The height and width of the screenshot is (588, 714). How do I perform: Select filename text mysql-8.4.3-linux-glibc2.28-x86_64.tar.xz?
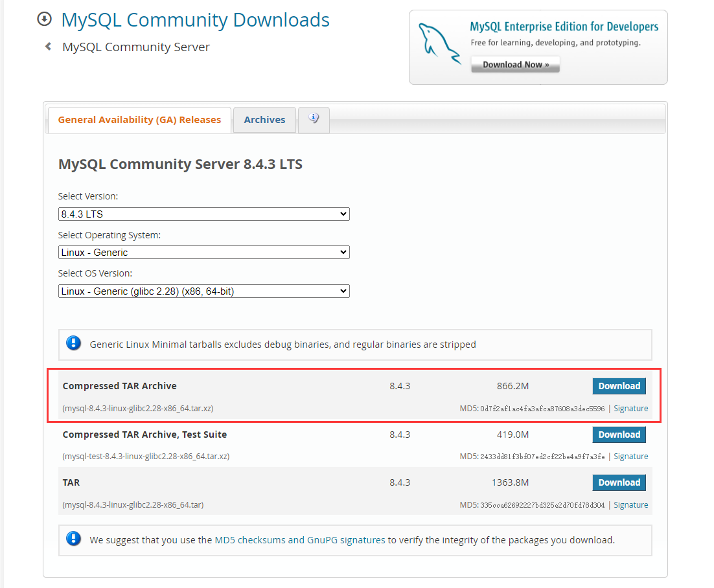138,408
